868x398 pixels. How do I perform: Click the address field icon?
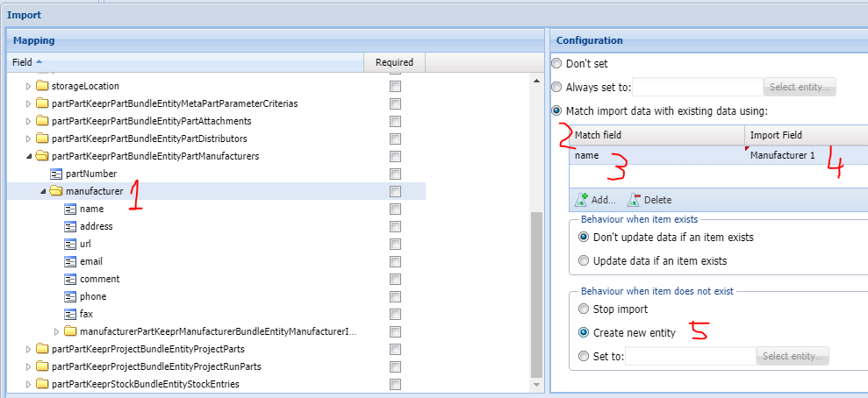point(70,227)
